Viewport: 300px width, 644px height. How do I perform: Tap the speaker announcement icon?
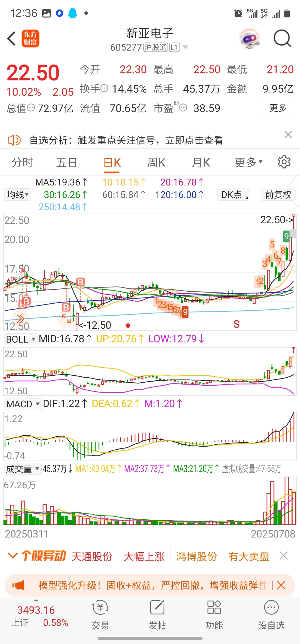pyautogui.click(x=14, y=140)
